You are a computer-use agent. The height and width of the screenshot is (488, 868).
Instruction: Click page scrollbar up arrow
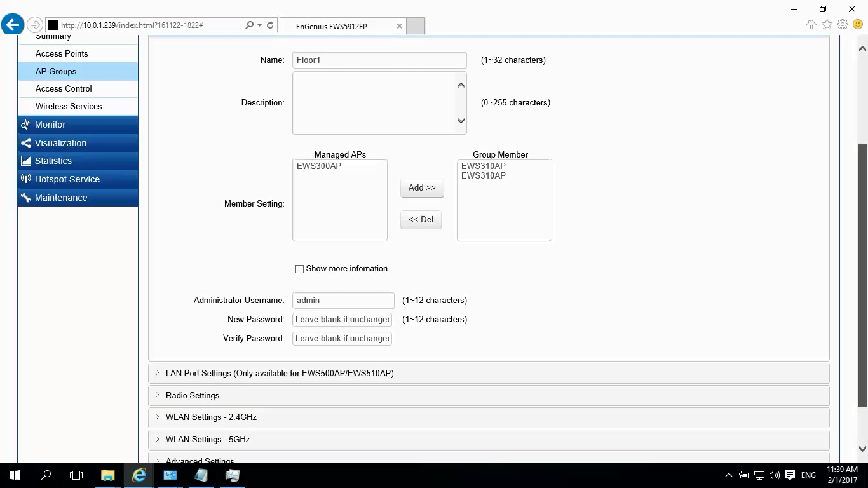862,48
